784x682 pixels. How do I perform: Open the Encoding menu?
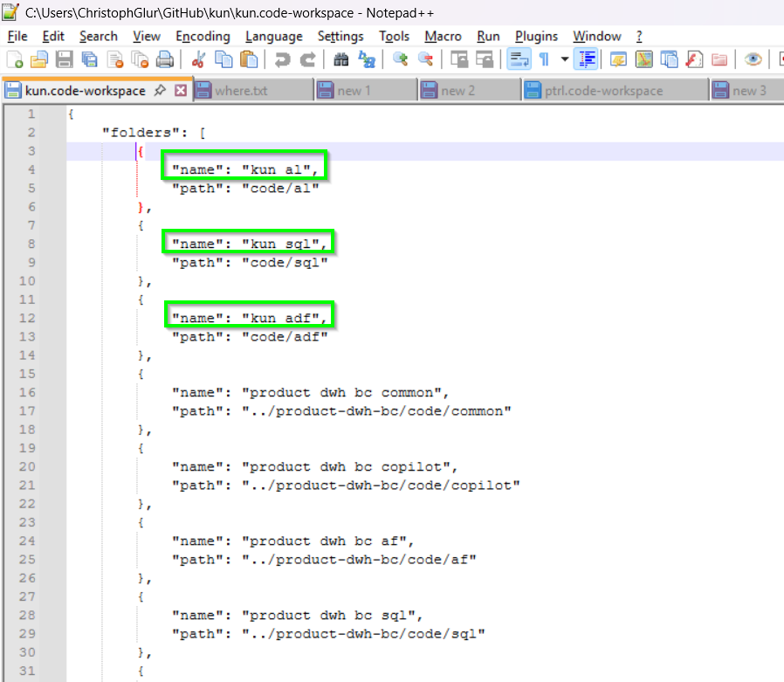(x=203, y=37)
